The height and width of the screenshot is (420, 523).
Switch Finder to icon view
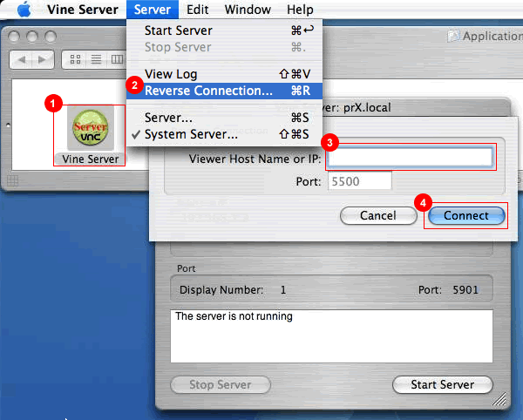(x=75, y=59)
